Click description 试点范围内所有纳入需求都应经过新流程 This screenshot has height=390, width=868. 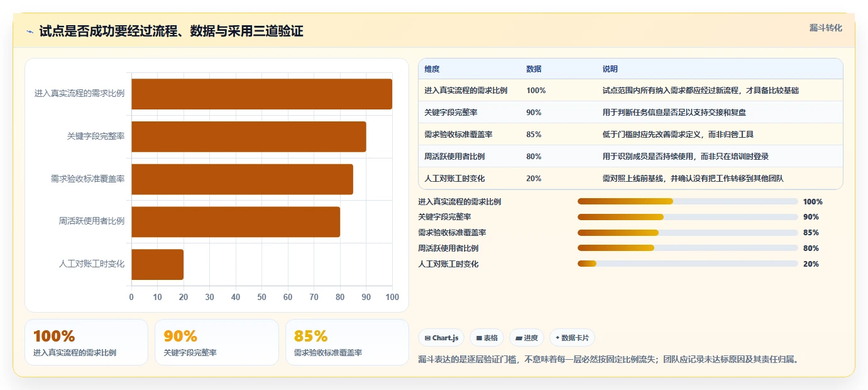coord(701,91)
